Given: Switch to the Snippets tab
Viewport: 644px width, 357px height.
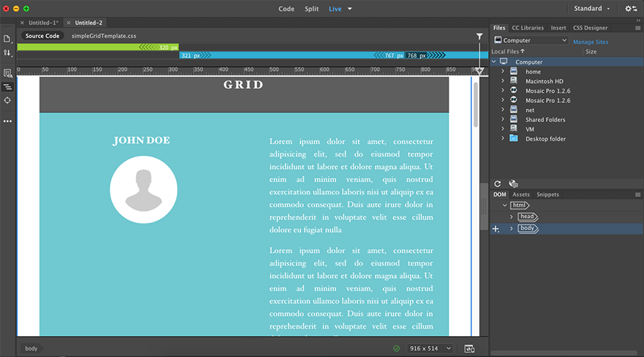Looking at the screenshot, I should (x=548, y=194).
